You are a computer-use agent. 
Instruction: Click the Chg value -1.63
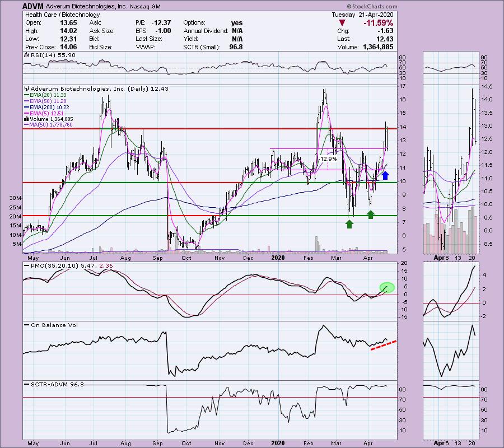pos(384,31)
